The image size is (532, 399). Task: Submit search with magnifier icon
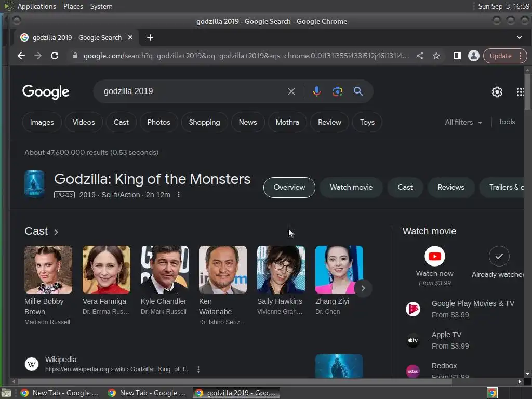358,91
